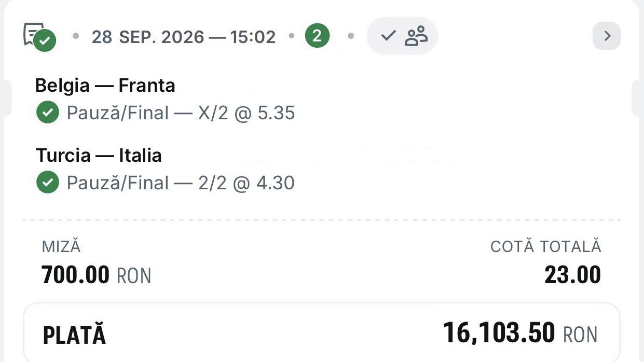Image resolution: width=644 pixels, height=362 pixels.
Task: Select the Turcia — Italia match title
Action: [x=99, y=156]
